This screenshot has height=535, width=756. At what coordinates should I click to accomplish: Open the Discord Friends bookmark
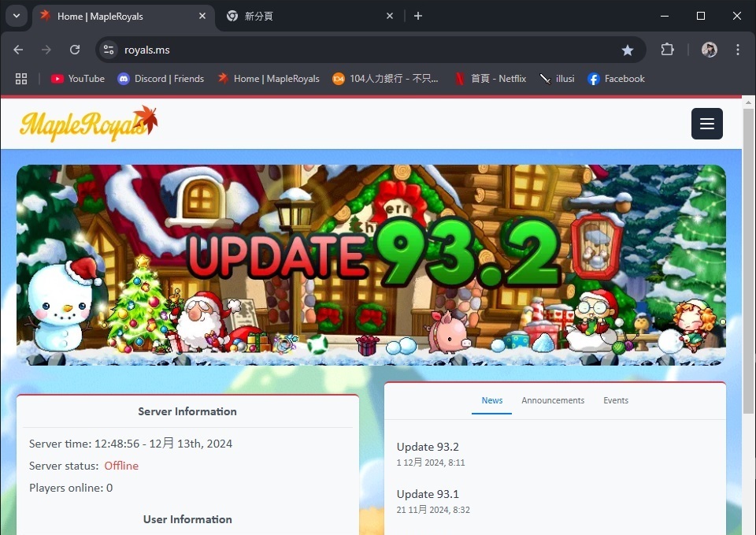click(161, 79)
